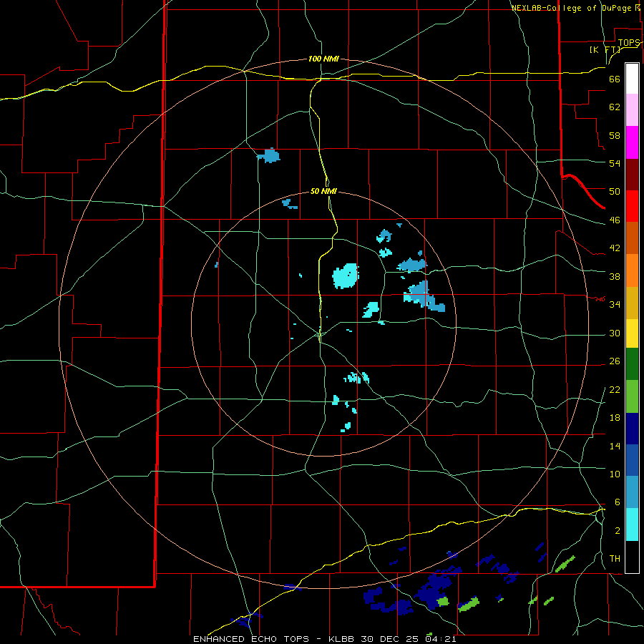Select the cyan legend segment above TH

(632, 525)
